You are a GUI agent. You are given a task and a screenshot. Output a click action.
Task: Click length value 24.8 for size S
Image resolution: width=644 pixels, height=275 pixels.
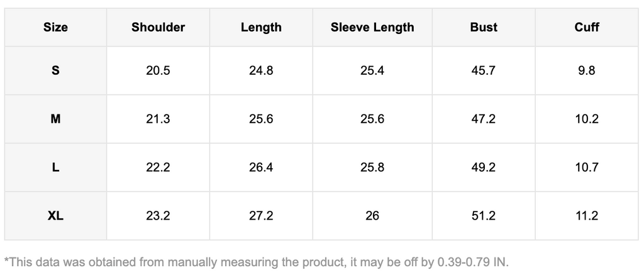click(261, 70)
